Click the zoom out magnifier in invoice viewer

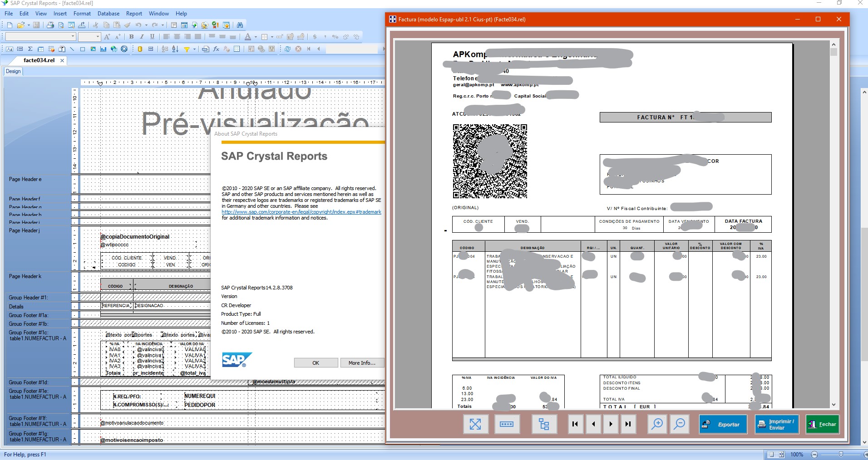click(x=680, y=424)
